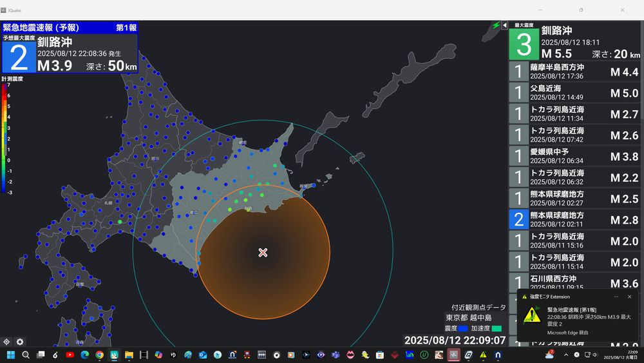Click the M3.9 magnitude value
Viewport: 644px width, 363px height.
tap(55, 66)
